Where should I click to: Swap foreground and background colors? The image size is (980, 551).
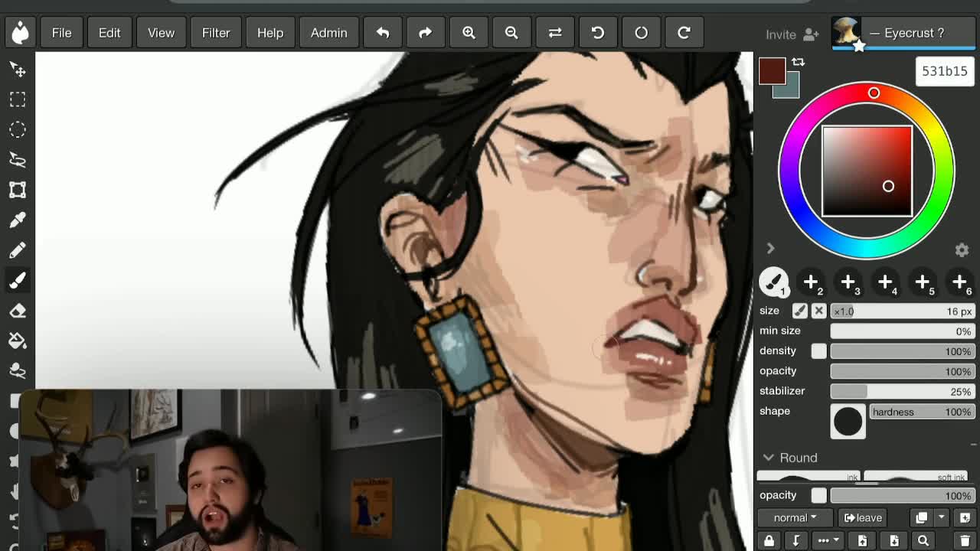[x=798, y=62]
